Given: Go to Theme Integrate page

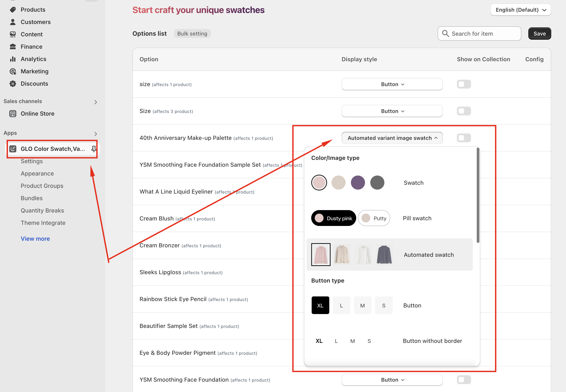Looking at the screenshot, I should (43, 223).
